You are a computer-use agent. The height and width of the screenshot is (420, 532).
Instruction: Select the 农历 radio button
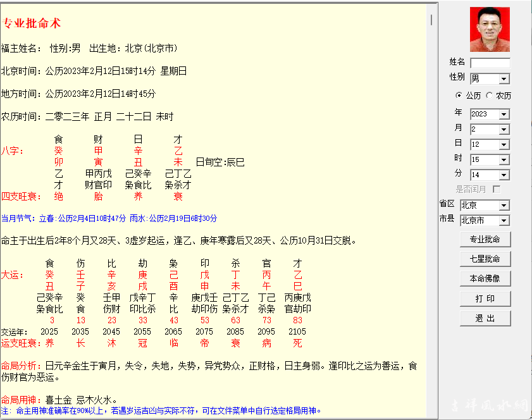pos(490,96)
